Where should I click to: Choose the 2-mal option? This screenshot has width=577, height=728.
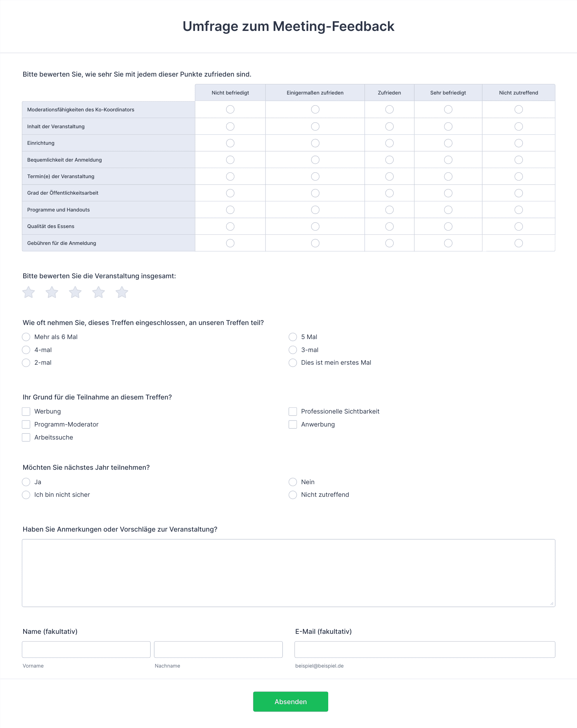tap(26, 363)
